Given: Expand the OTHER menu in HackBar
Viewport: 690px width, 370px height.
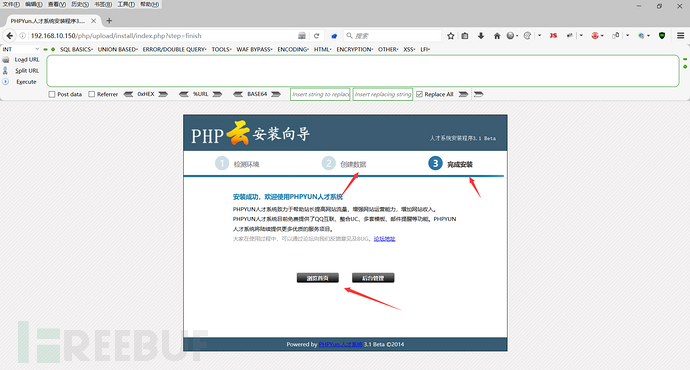Looking at the screenshot, I should pos(388,49).
